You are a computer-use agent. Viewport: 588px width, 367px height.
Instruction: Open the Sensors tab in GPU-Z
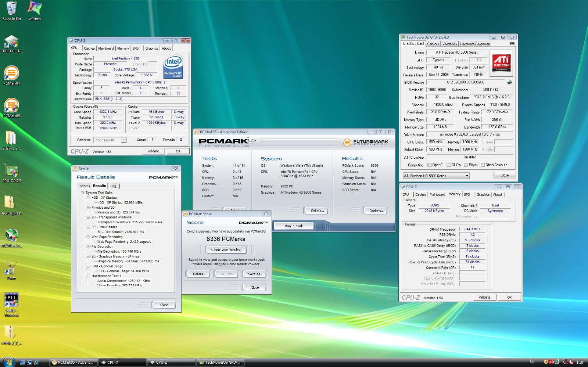433,44
